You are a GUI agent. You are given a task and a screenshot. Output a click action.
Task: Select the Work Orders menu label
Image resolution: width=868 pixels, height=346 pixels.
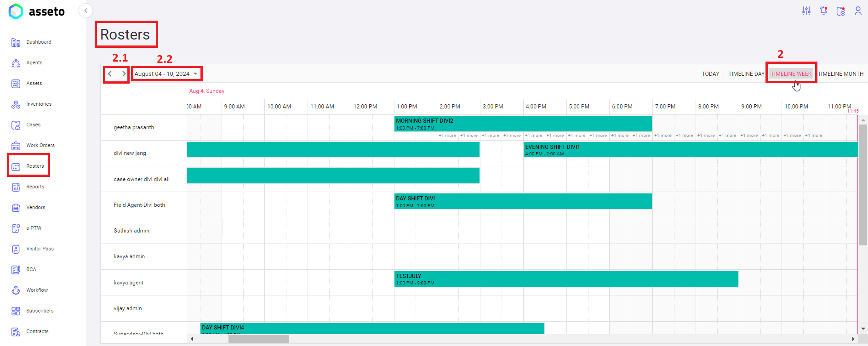click(40, 146)
